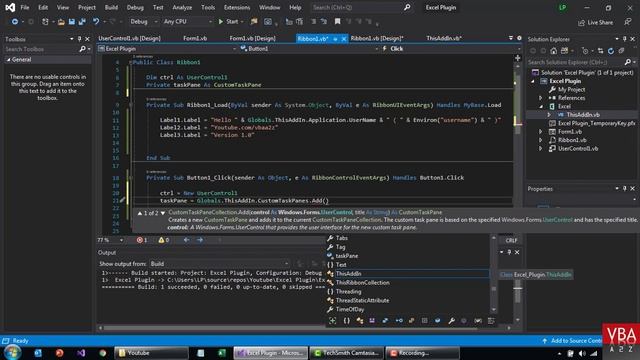Viewport: 640px width, 360px height.
Task: Click the split-editor plus button
Action: click(518, 58)
